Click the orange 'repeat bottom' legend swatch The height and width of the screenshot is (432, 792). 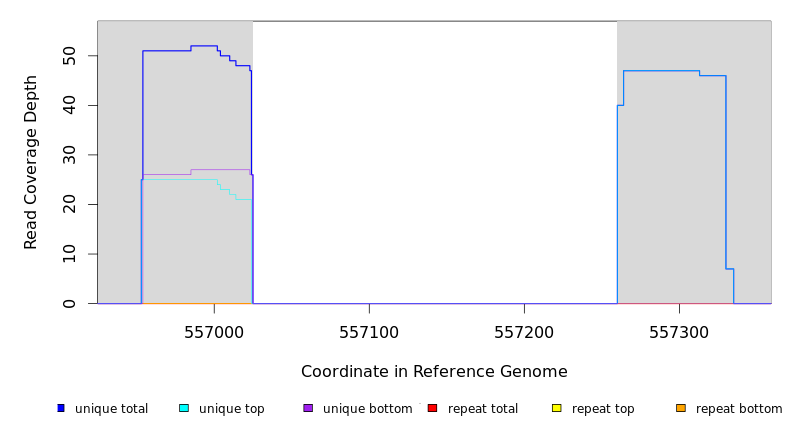click(681, 408)
